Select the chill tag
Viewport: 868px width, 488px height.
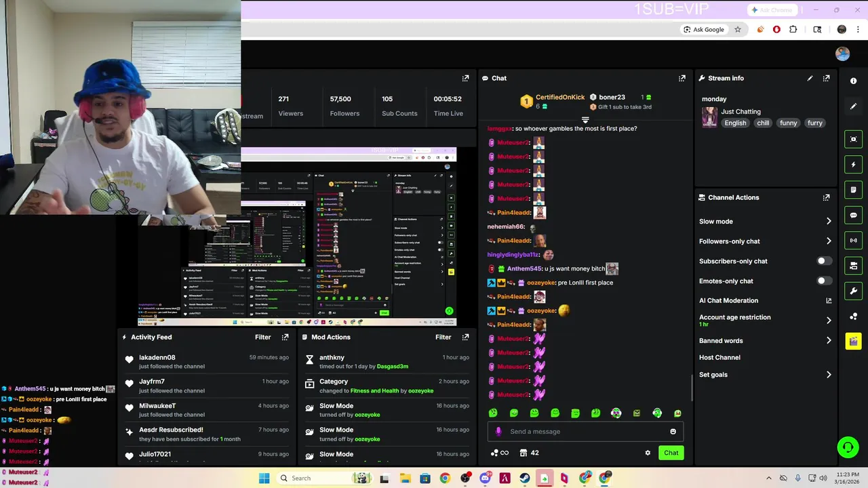(763, 123)
